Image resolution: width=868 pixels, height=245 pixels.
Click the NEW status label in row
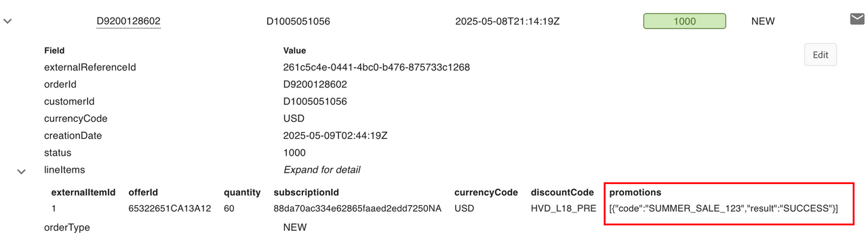pos(763,21)
